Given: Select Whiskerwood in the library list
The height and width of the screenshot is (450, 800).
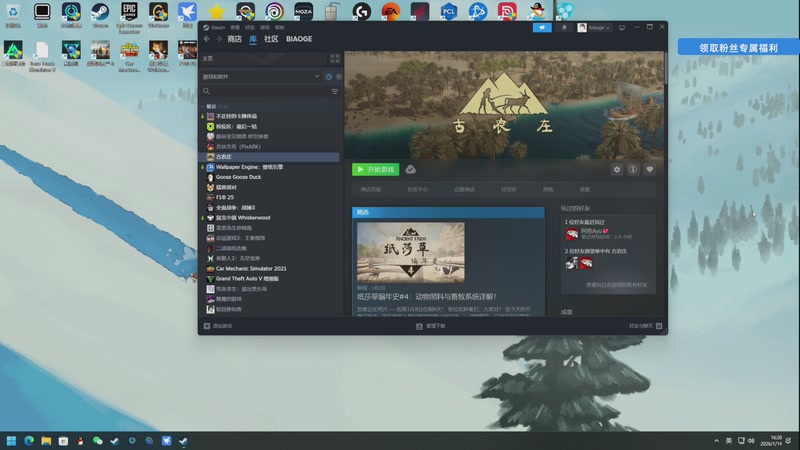Looking at the screenshot, I should click(269, 218).
